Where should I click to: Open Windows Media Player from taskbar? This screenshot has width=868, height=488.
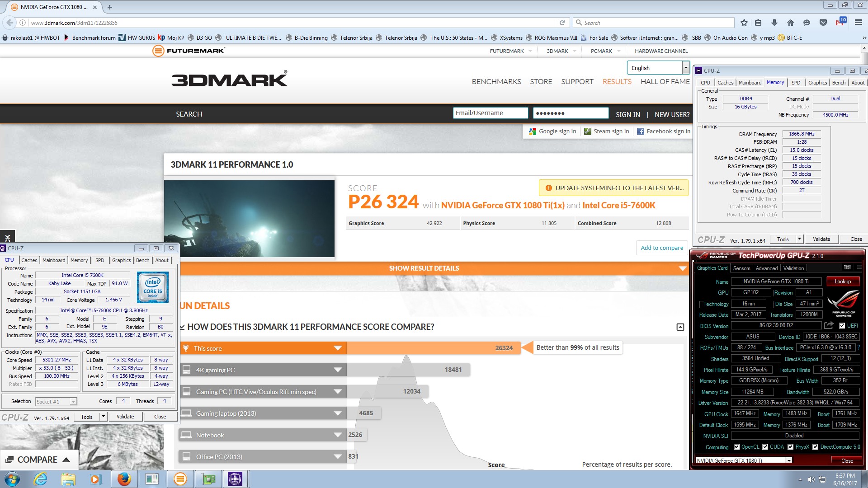tap(95, 479)
